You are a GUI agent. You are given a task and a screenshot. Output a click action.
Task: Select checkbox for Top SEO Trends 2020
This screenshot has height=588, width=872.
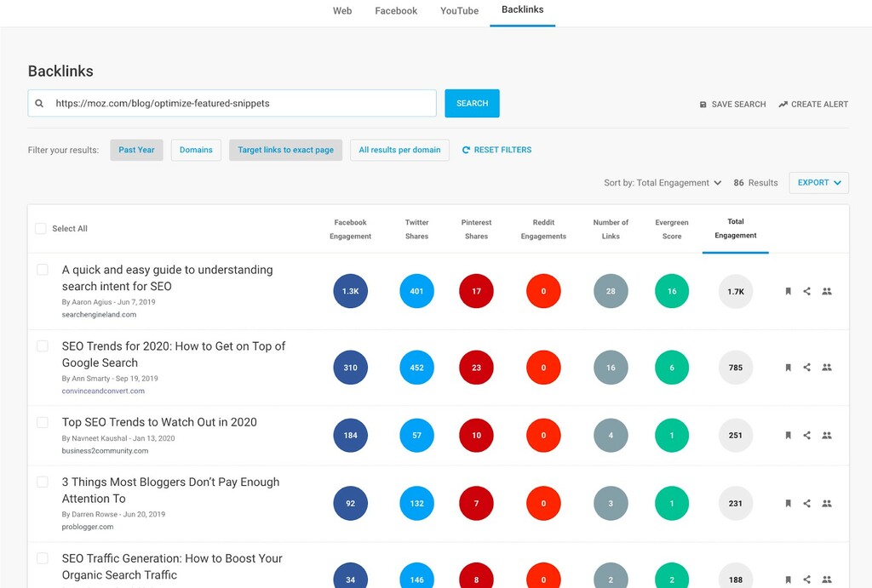click(x=43, y=422)
